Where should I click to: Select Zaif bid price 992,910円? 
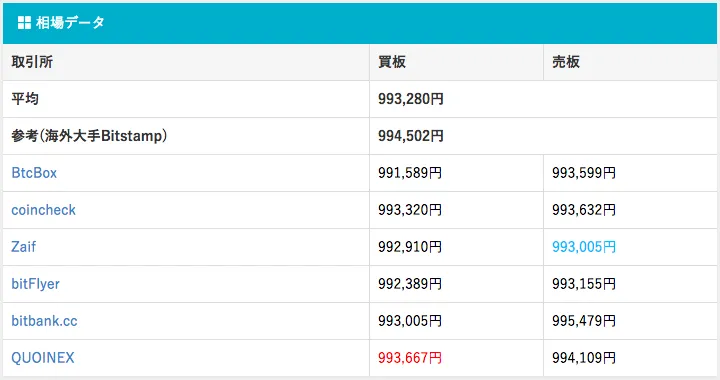pyautogui.click(x=410, y=247)
